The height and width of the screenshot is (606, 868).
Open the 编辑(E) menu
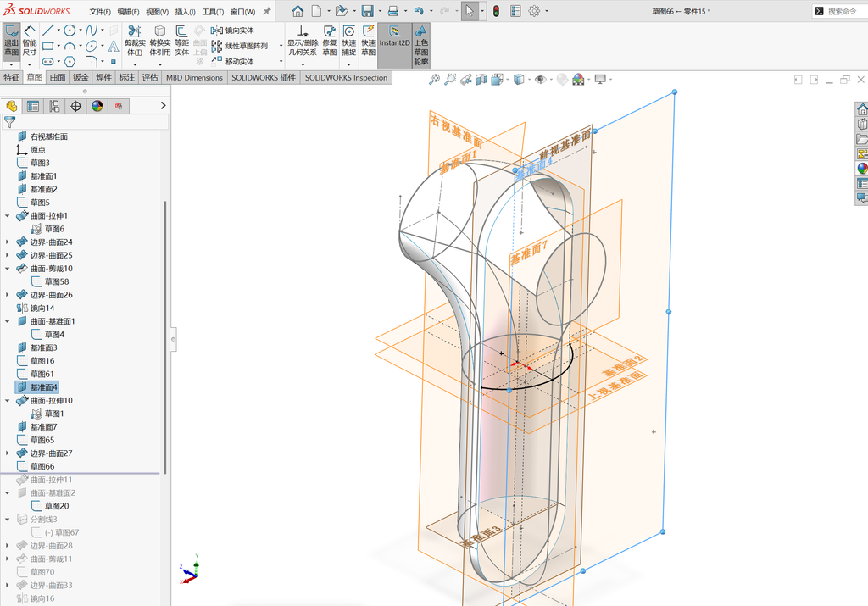129,12
